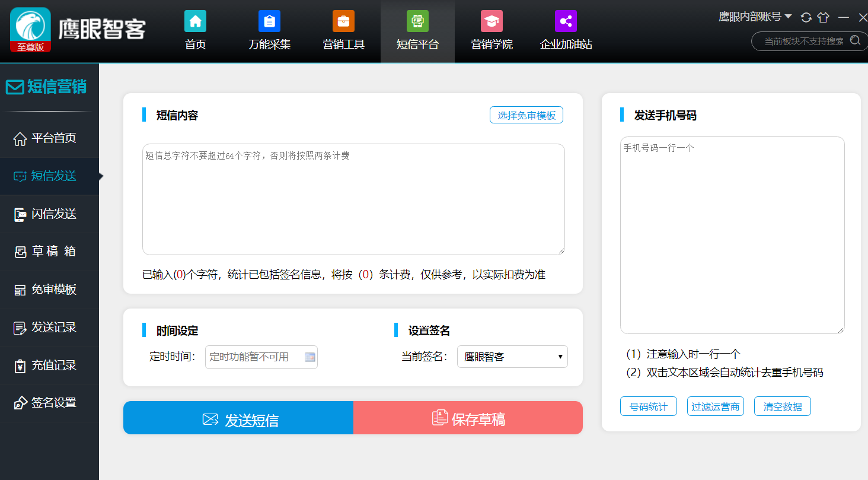Send the message with 发送短信

[x=238, y=418]
